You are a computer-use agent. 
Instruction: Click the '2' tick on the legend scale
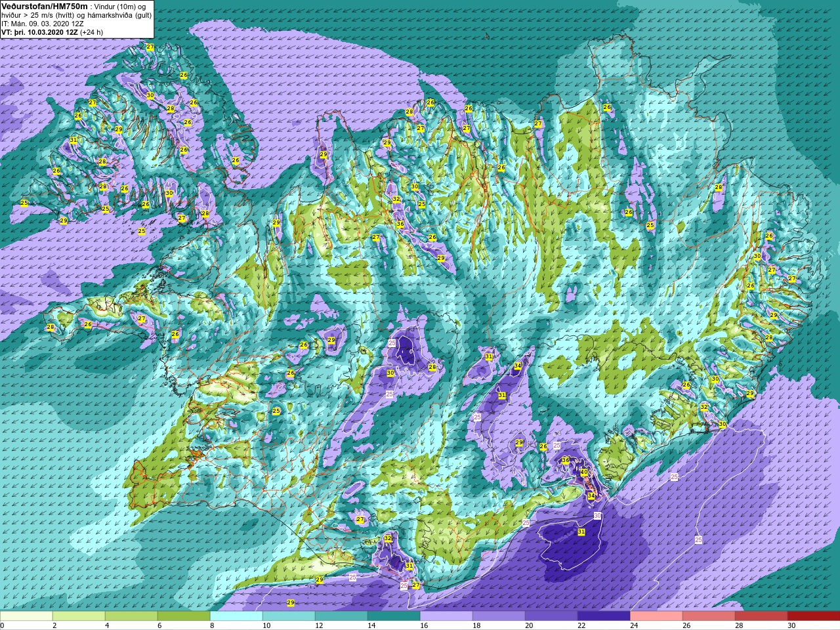pos(54,625)
